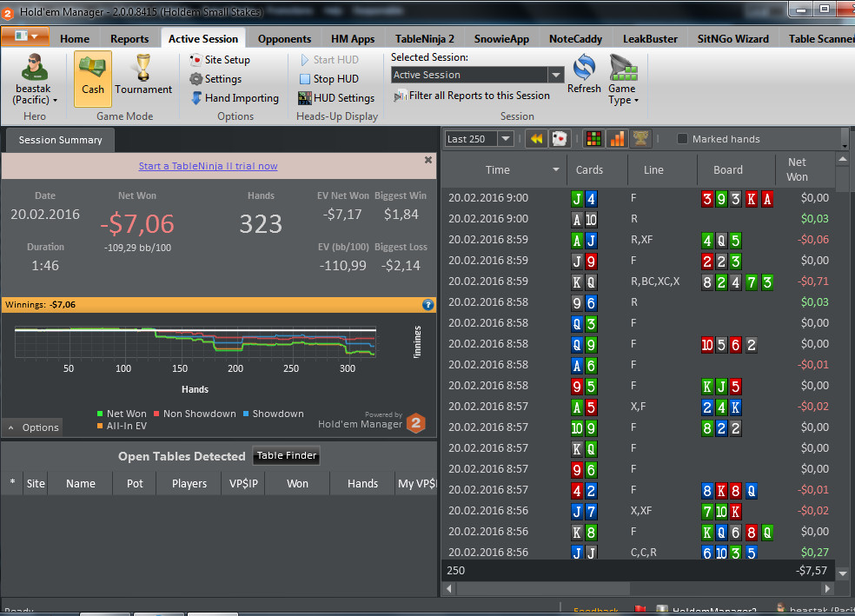Stop the HUD
The width and height of the screenshot is (855, 616).
[328, 78]
